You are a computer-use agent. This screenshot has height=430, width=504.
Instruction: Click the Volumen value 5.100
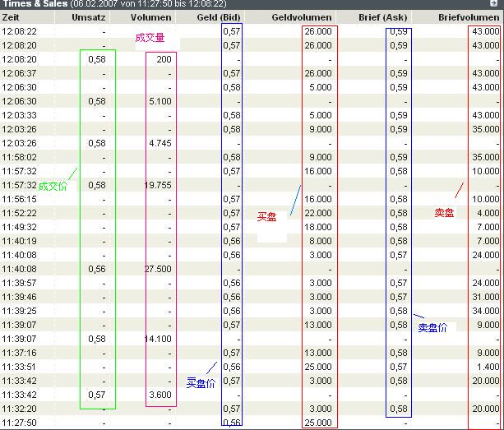(160, 101)
